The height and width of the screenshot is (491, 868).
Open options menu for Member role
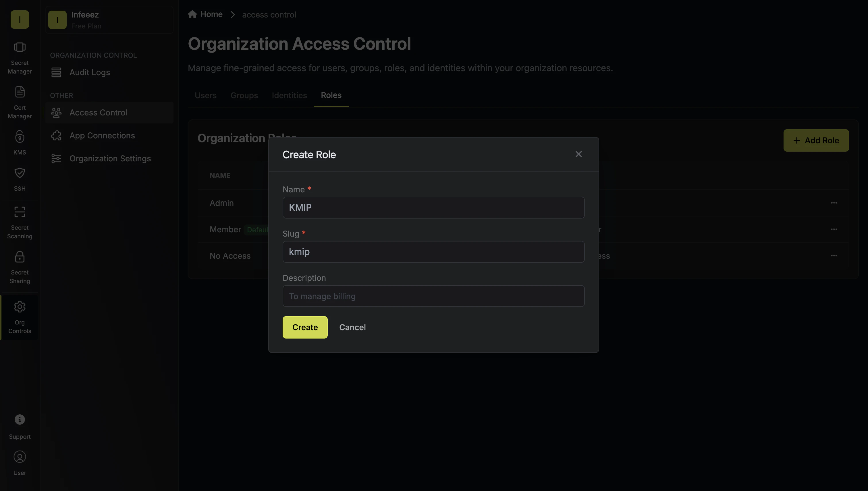[834, 229]
